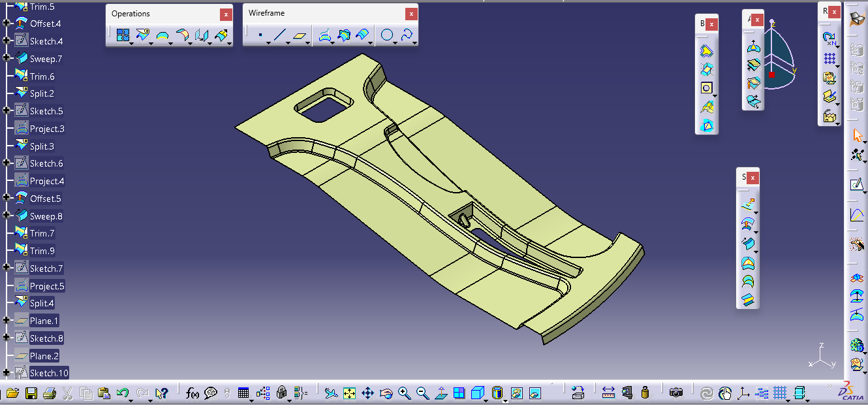Click the Fit All In icon
Screen dimensions: 868x405
pos(349,393)
